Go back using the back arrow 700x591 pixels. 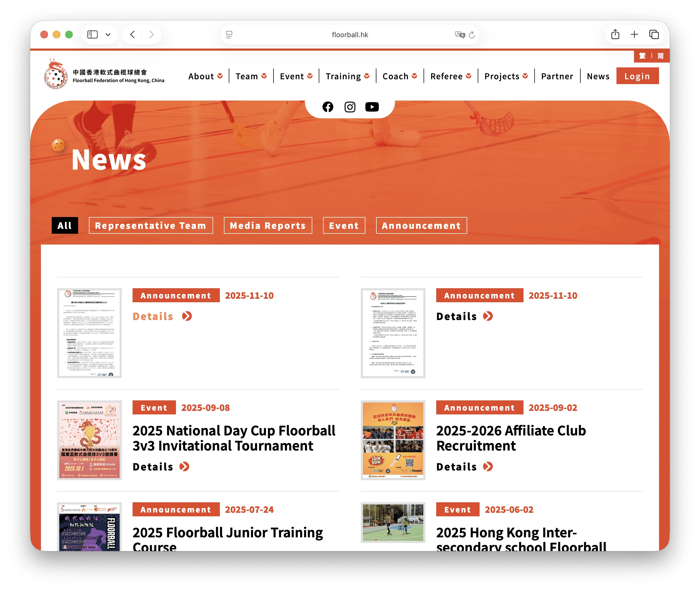[133, 35]
